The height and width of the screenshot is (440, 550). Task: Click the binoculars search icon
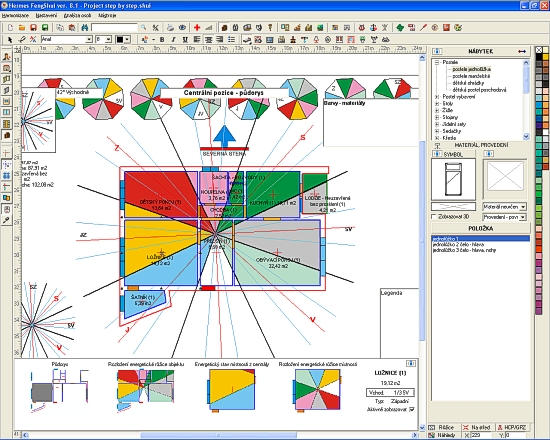(x=85, y=27)
